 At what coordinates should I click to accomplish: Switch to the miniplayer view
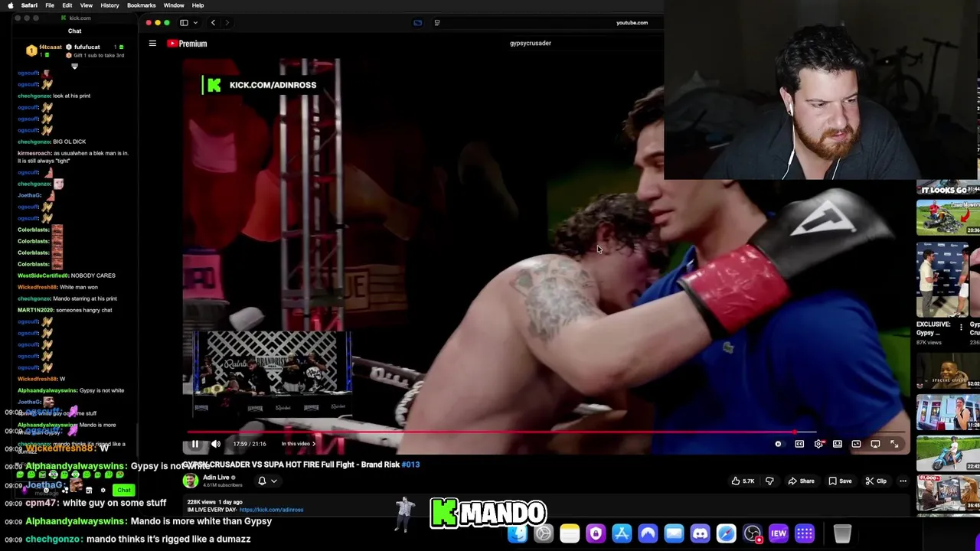tap(838, 444)
